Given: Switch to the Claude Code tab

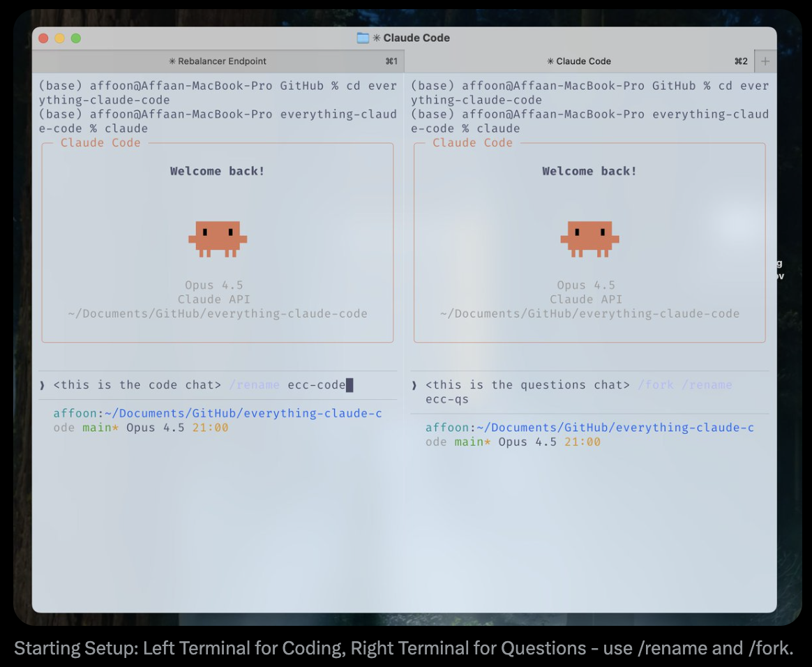Looking at the screenshot, I should [579, 61].
